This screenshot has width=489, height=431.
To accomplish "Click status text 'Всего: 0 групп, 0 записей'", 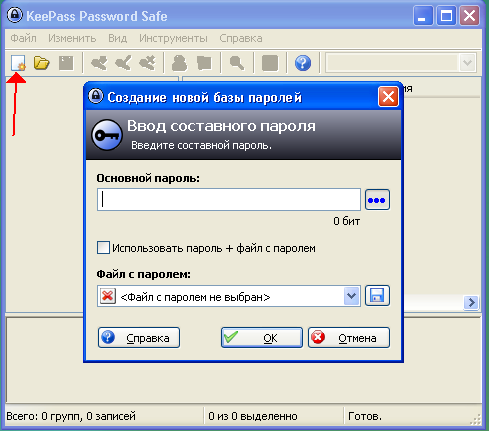I will (x=71, y=416).
